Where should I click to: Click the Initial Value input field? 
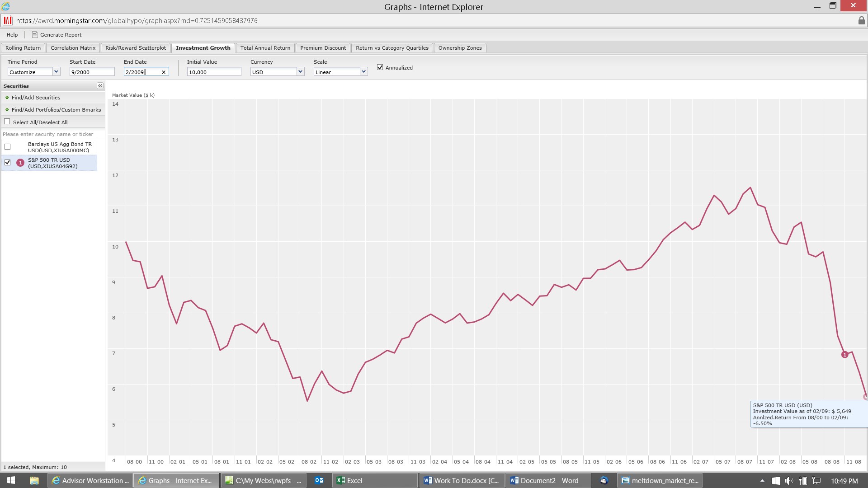coord(214,72)
